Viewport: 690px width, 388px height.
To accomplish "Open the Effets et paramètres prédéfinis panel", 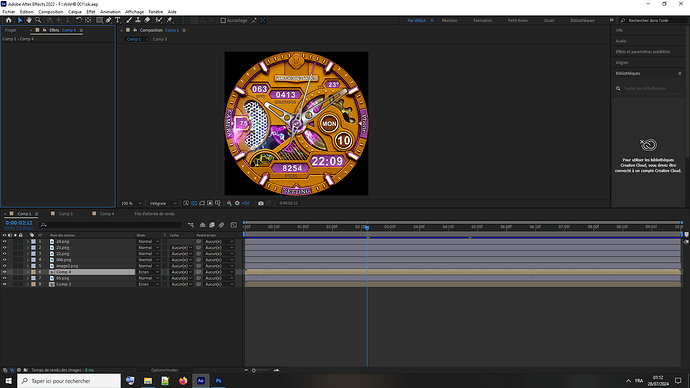I will click(643, 52).
